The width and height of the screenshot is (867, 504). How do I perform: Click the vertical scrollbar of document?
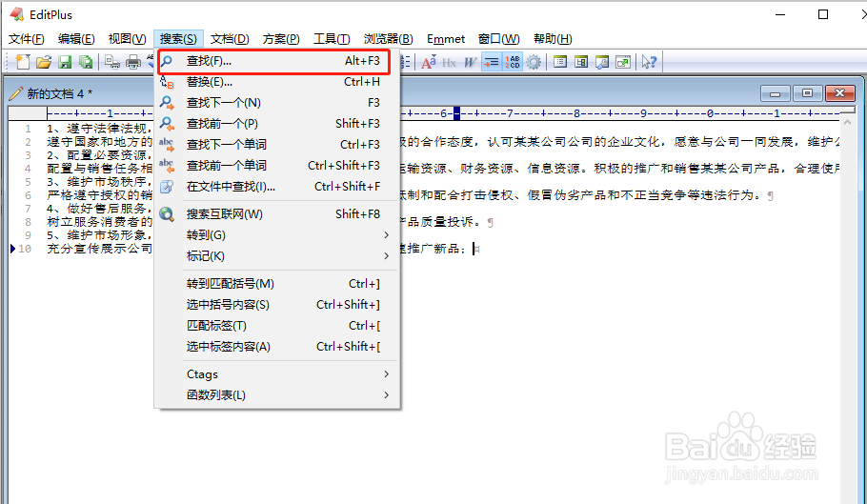pos(847,310)
